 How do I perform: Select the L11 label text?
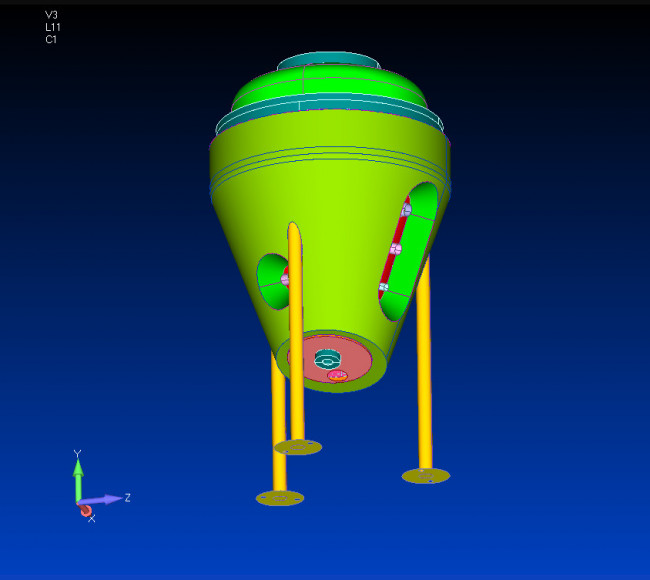pyautogui.click(x=52, y=27)
